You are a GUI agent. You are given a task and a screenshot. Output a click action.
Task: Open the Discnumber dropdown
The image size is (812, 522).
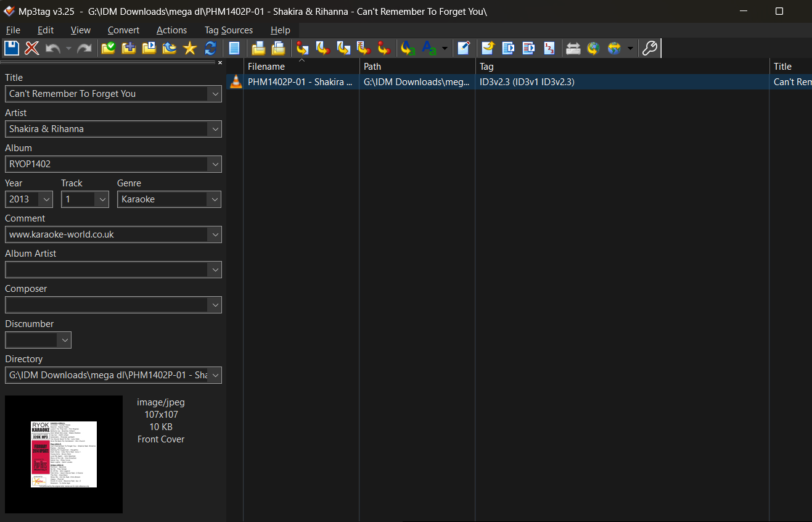point(64,340)
